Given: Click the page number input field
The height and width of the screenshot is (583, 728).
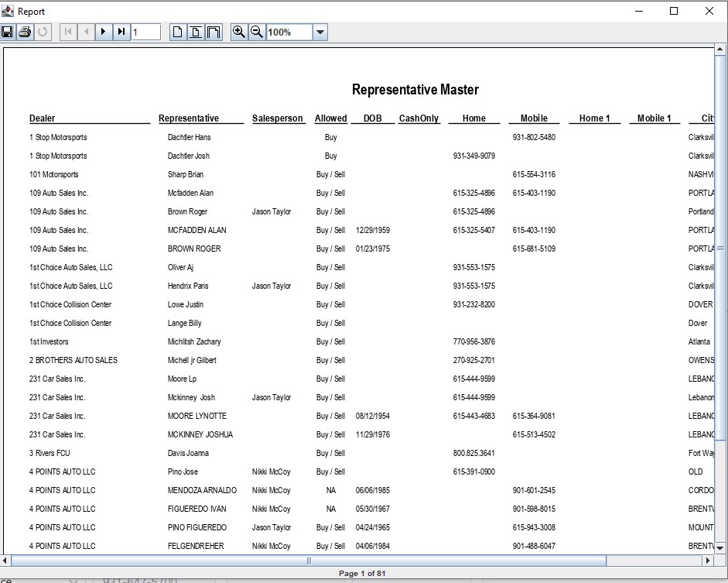Looking at the screenshot, I should (145, 32).
